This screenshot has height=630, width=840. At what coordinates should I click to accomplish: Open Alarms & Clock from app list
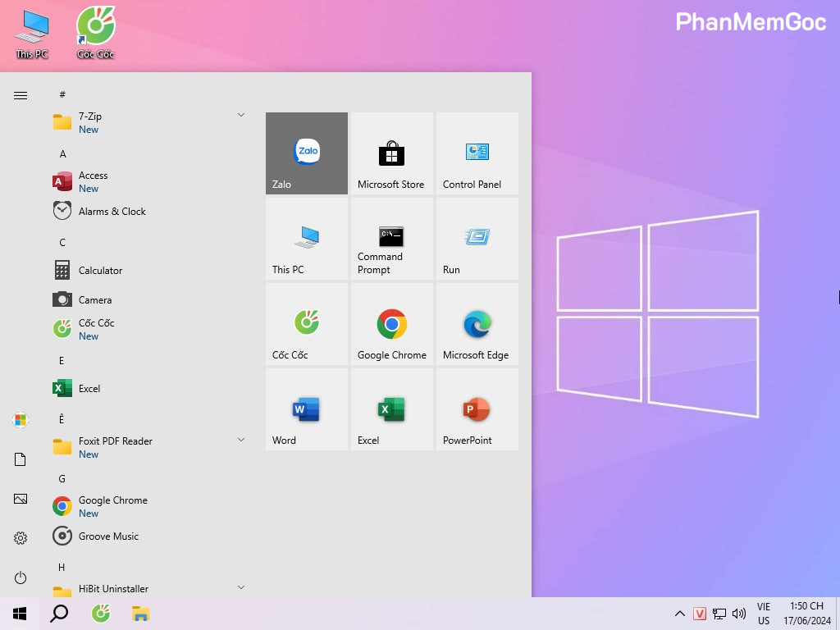pos(112,211)
